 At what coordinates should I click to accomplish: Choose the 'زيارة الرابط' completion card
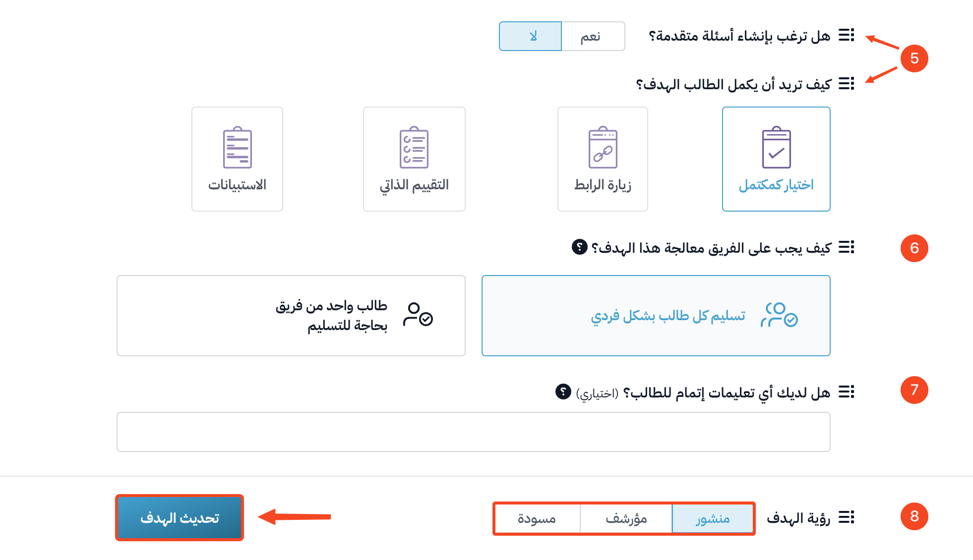point(603,159)
